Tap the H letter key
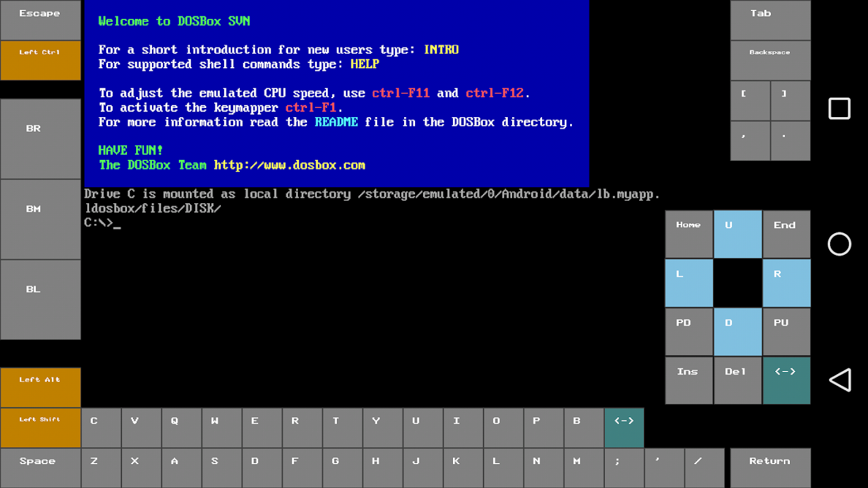868x488 pixels. (x=383, y=468)
